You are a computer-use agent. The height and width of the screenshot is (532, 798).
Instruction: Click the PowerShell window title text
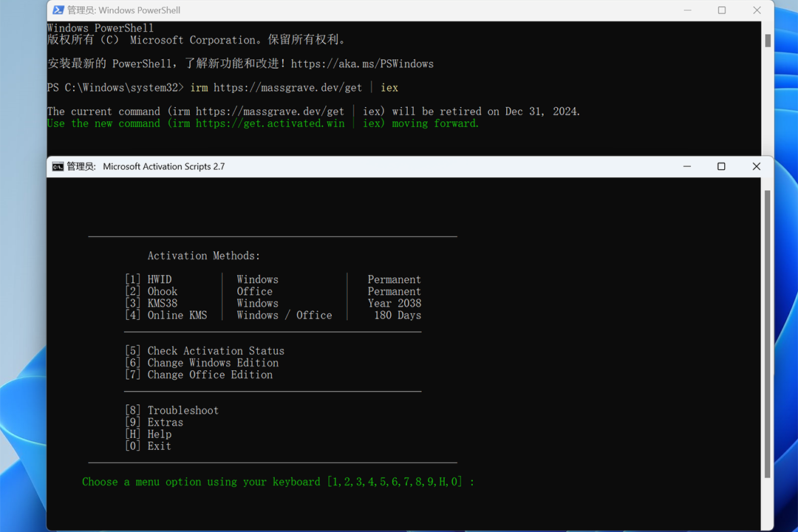tap(123, 10)
